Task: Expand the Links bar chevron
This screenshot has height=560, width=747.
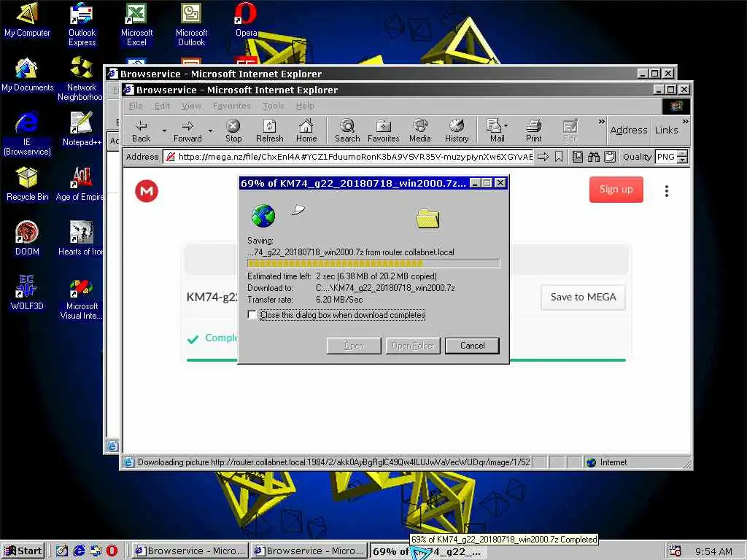Action: (685, 122)
